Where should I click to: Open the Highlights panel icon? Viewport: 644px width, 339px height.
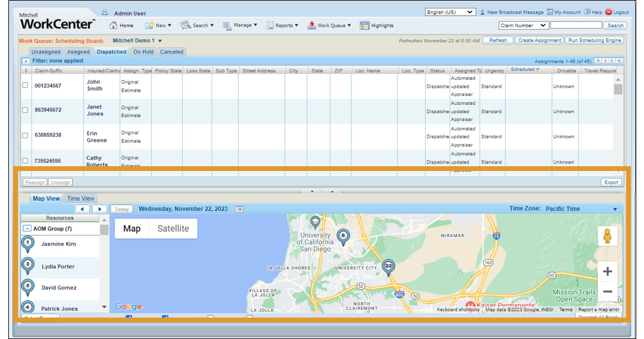(364, 25)
